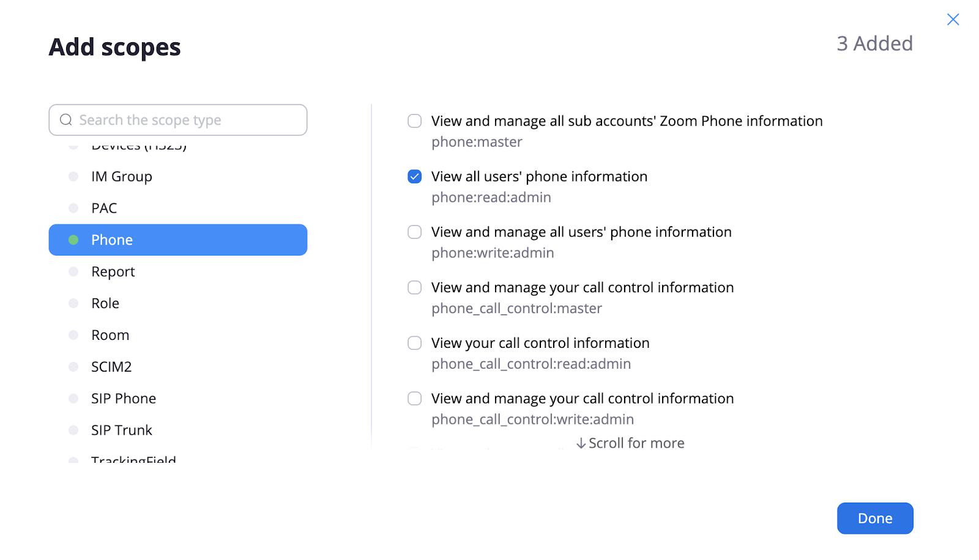Uncheck View all users' phone information
This screenshot has width=979, height=560.
click(415, 177)
